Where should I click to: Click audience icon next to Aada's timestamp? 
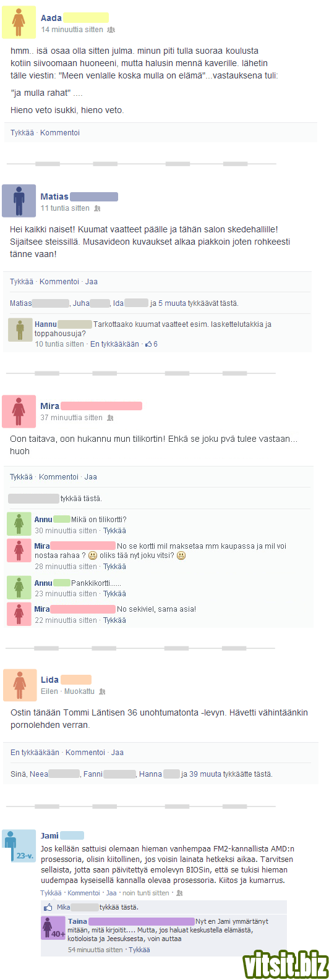pos(111,30)
